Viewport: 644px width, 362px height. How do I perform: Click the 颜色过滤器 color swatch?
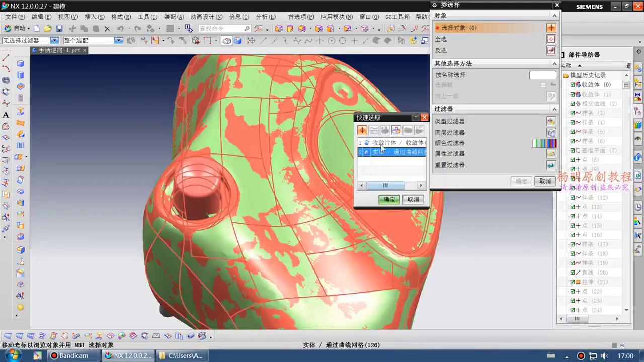[544, 143]
